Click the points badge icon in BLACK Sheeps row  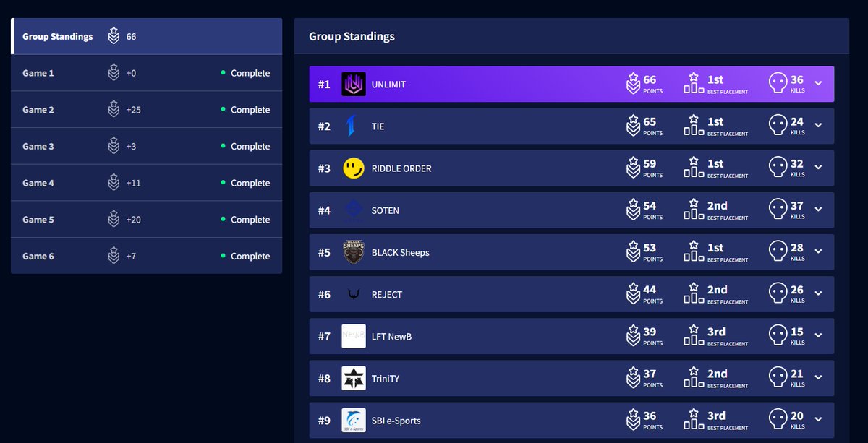633,251
